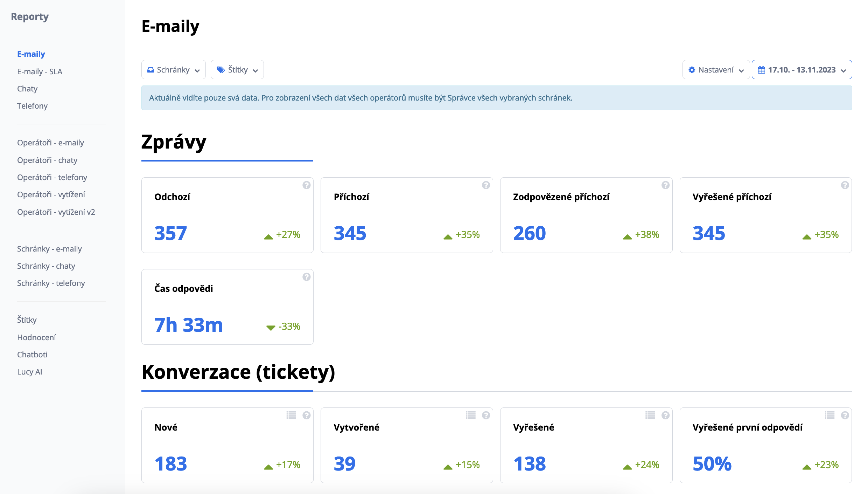
Task: Open Chaty report in sidebar
Action: click(27, 89)
